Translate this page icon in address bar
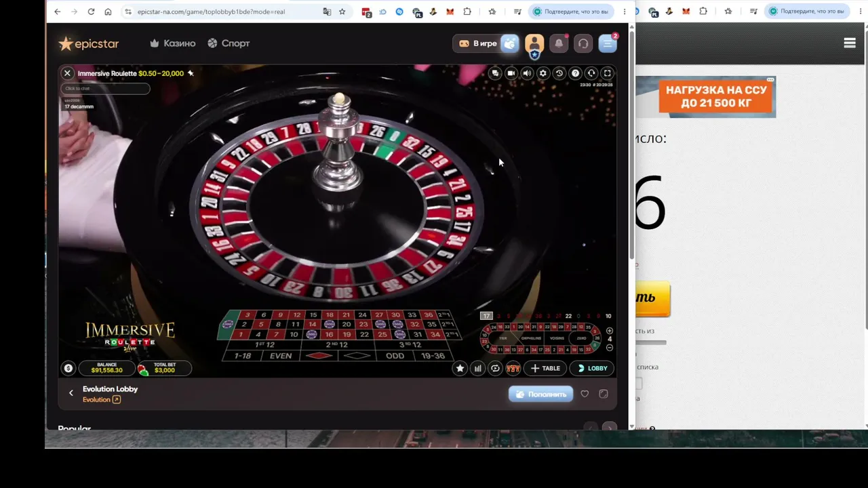This screenshot has height=488, width=868. [327, 12]
